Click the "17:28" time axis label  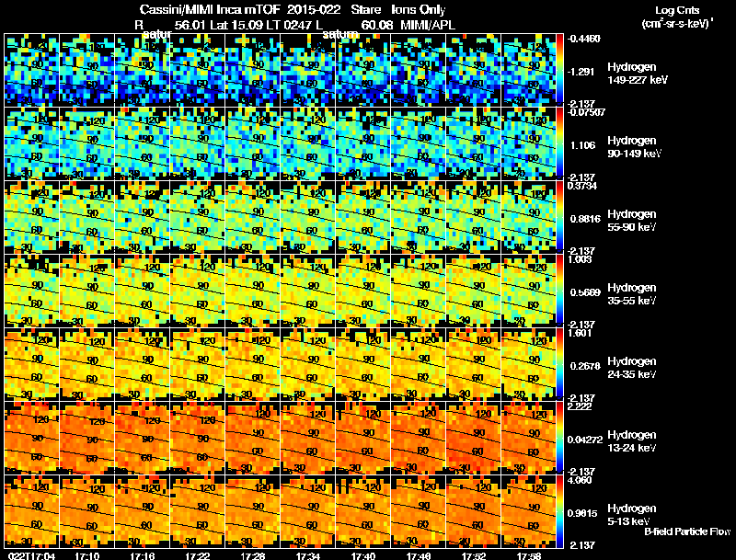[252, 555]
